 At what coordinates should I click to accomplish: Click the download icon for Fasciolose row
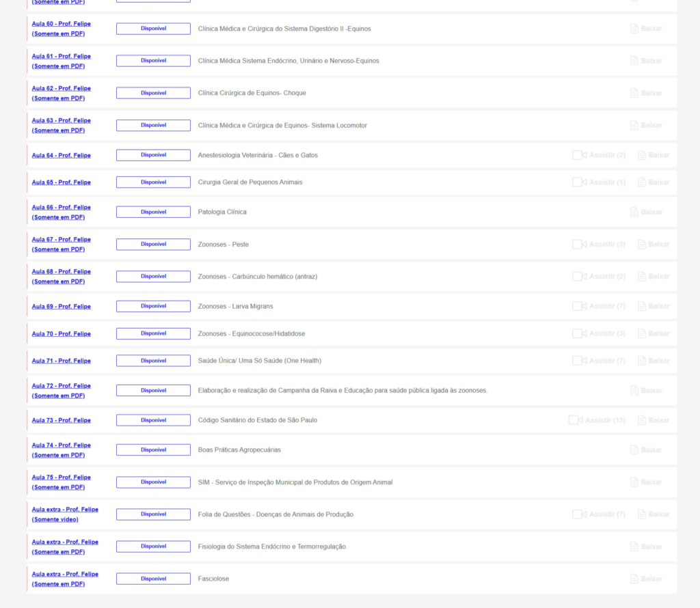pos(634,579)
